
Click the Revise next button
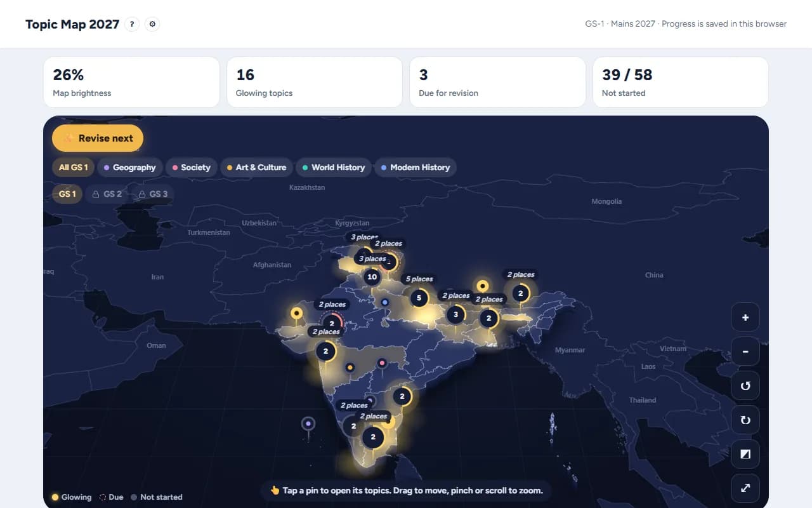[98, 138]
